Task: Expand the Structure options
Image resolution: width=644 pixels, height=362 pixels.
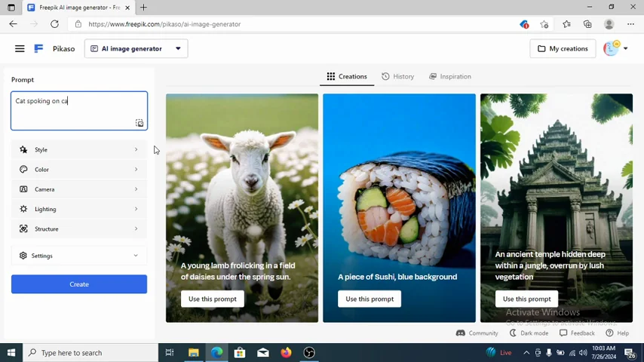Action: click(79, 229)
